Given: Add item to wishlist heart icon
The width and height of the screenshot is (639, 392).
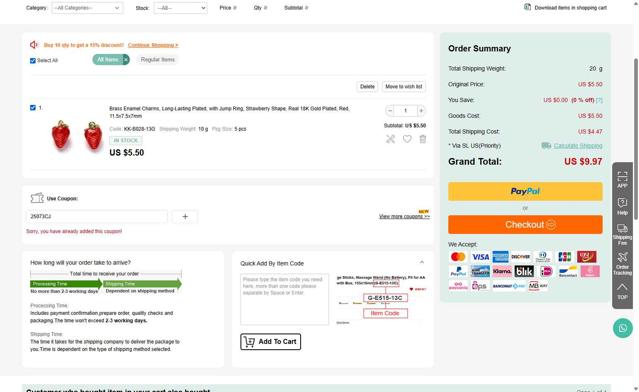Looking at the screenshot, I should (407, 139).
